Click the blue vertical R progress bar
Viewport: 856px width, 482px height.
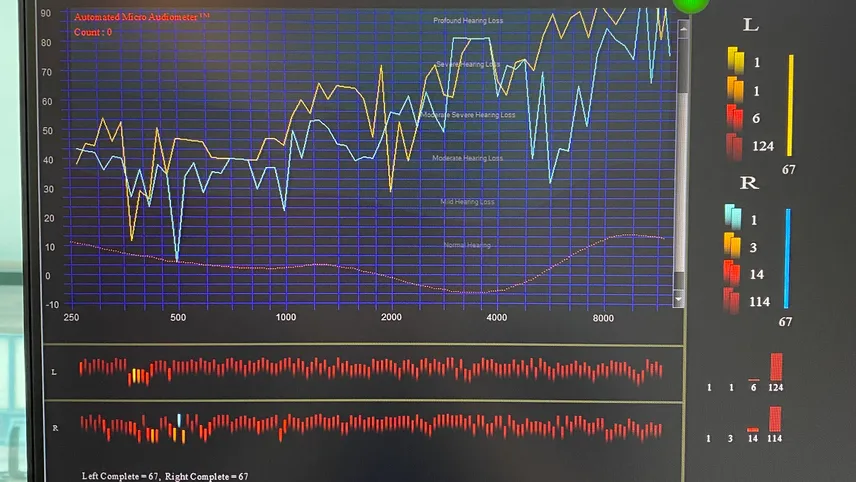click(787, 259)
